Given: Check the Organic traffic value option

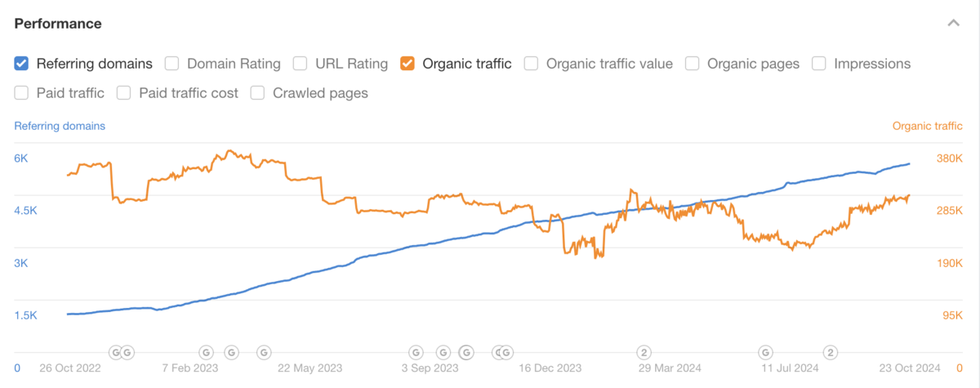Looking at the screenshot, I should tap(532, 63).
